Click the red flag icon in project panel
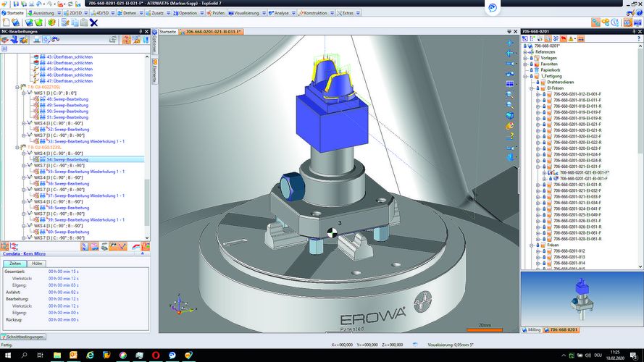 click(563, 38)
